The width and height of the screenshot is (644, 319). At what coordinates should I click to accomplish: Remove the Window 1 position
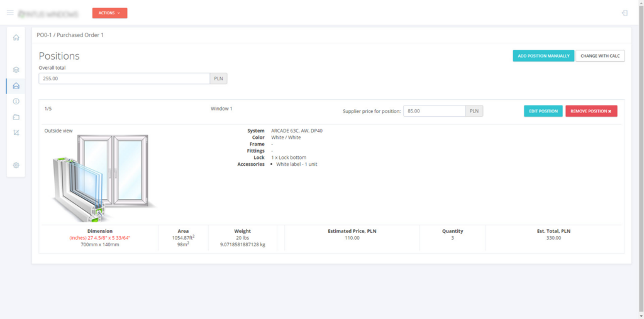tap(591, 111)
